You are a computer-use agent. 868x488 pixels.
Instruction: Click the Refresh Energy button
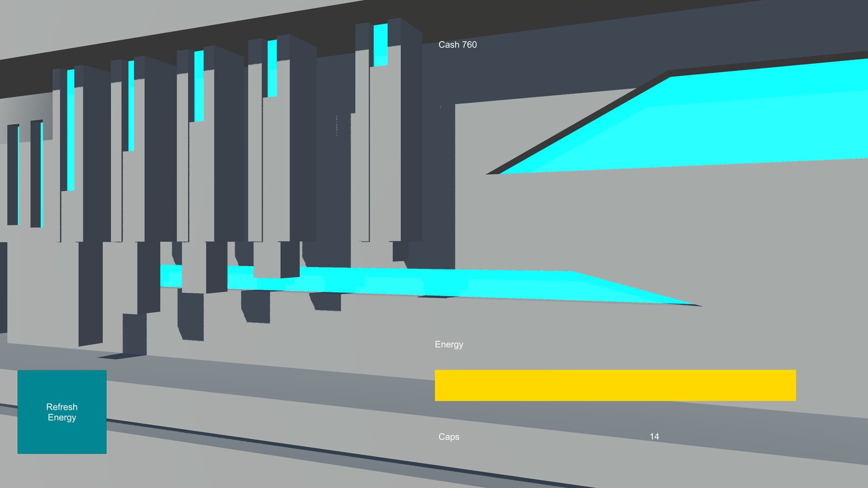point(62,412)
